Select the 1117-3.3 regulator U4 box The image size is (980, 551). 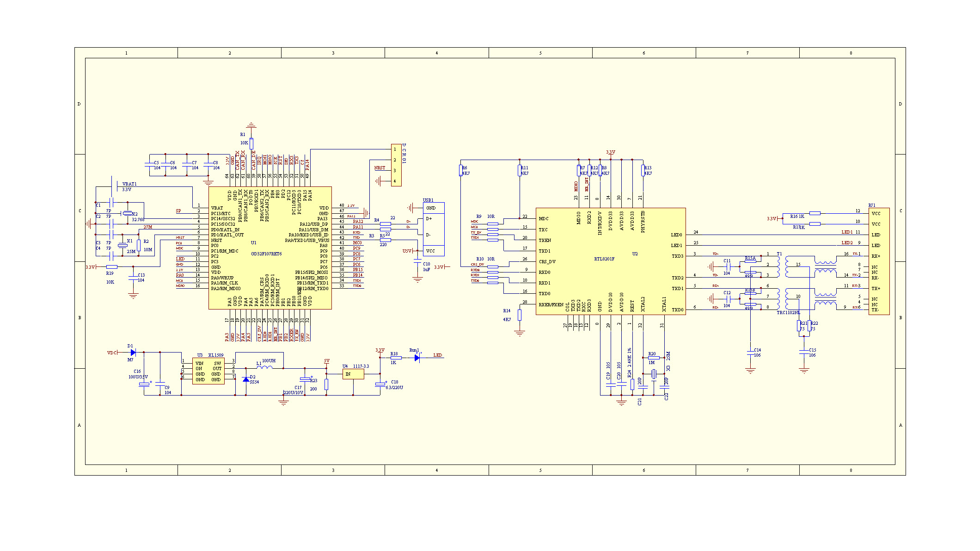click(x=353, y=374)
